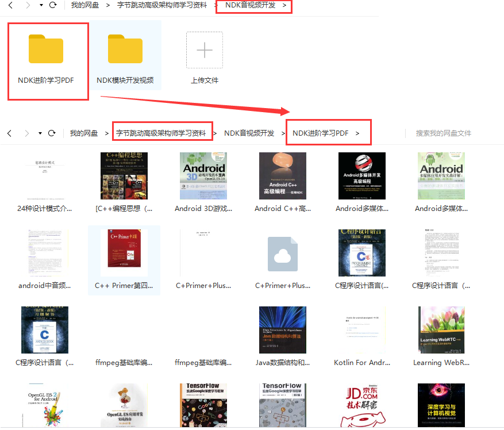Select the Java数据结构和算法 book file

pyautogui.click(x=283, y=336)
